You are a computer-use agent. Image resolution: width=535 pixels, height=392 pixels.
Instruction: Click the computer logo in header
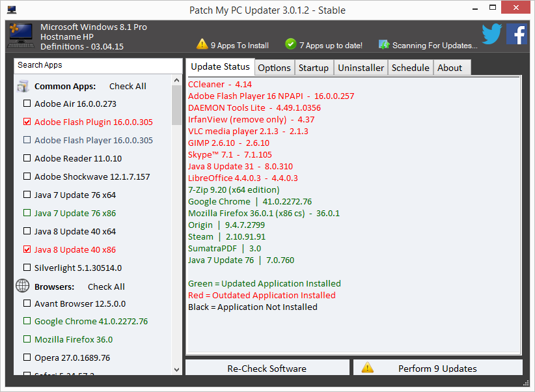pyautogui.click(x=21, y=36)
